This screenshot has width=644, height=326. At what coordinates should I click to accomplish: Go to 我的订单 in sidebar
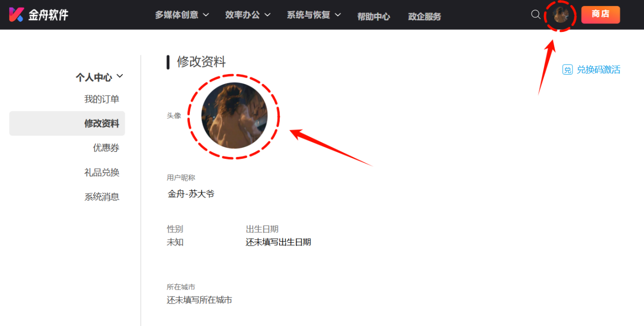(102, 99)
